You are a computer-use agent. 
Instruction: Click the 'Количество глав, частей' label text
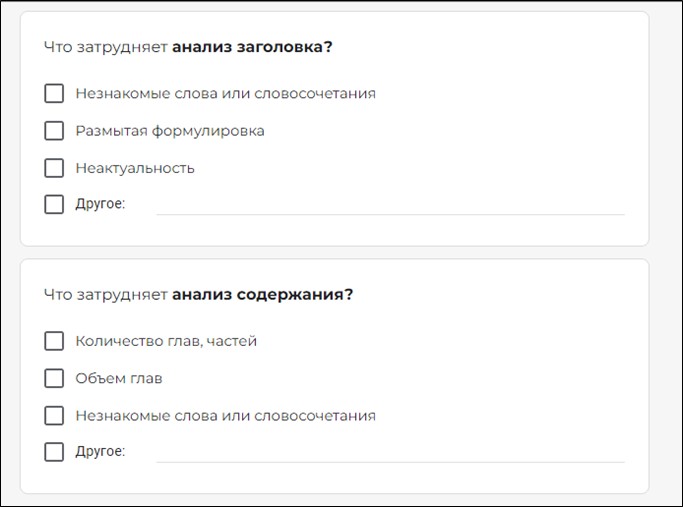coord(166,341)
